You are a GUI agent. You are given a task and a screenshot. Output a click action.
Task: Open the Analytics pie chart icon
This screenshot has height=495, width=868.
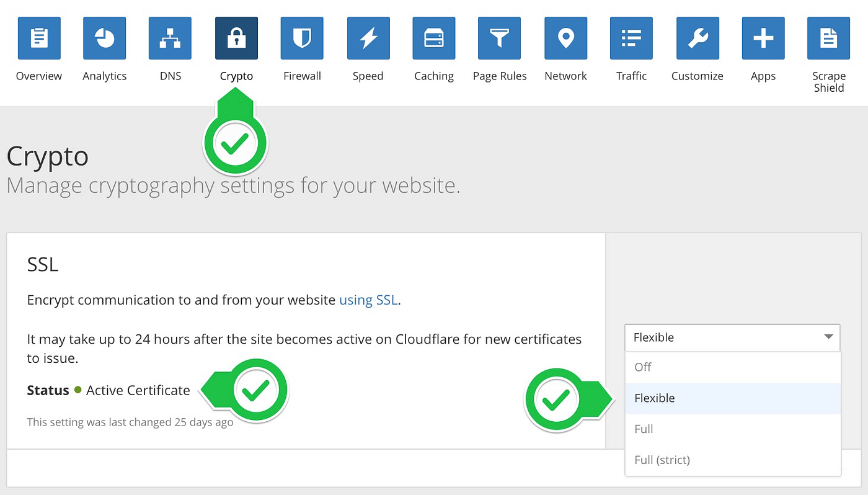pyautogui.click(x=104, y=38)
